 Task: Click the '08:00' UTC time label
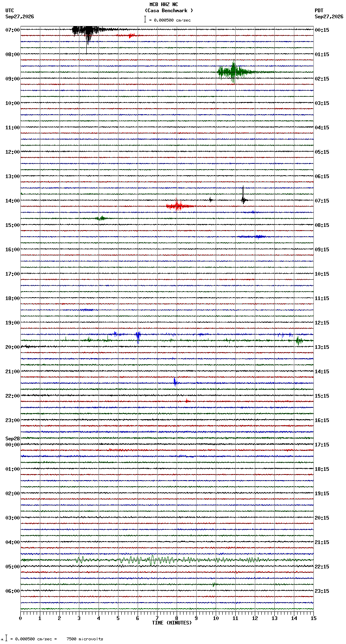pos(13,54)
